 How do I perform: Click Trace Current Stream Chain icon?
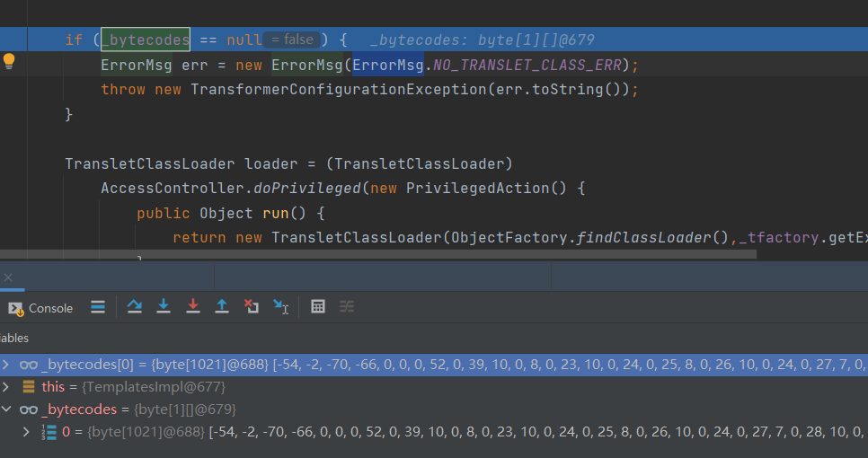pyautogui.click(x=347, y=306)
